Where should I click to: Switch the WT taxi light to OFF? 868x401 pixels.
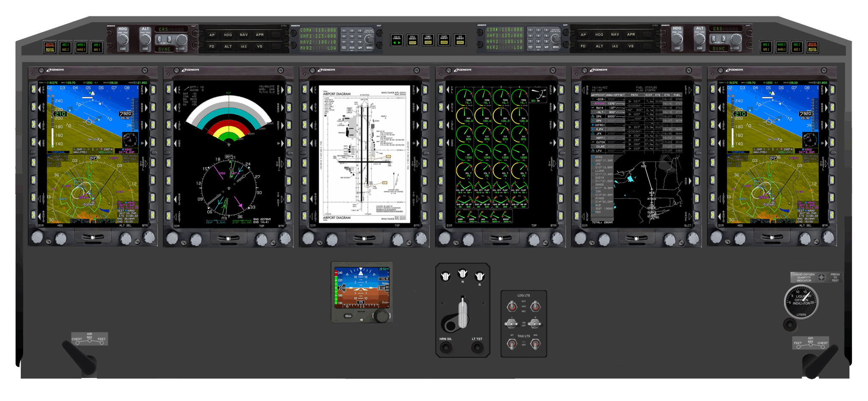pyautogui.click(x=512, y=345)
